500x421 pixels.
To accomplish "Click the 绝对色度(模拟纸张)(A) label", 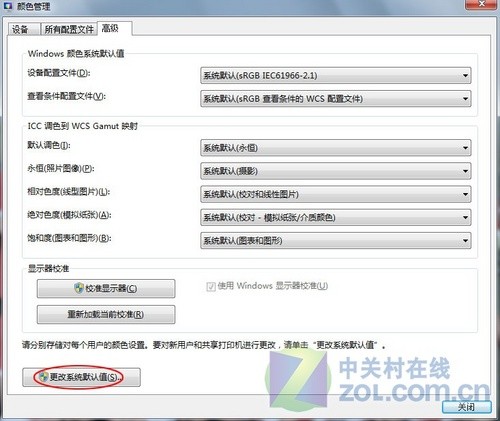I will click(x=69, y=215).
